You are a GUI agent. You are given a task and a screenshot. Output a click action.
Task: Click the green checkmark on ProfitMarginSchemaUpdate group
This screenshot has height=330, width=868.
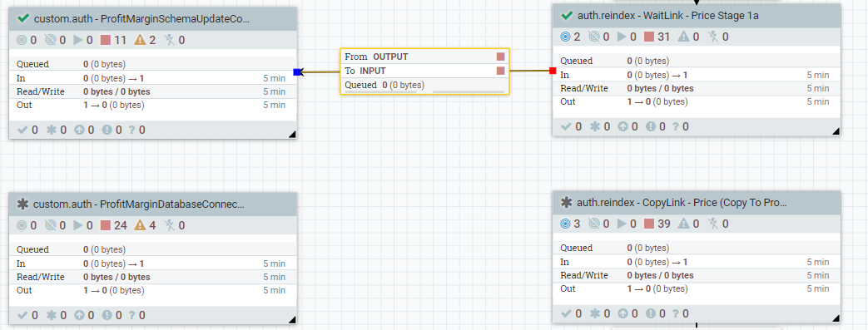coord(23,18)
